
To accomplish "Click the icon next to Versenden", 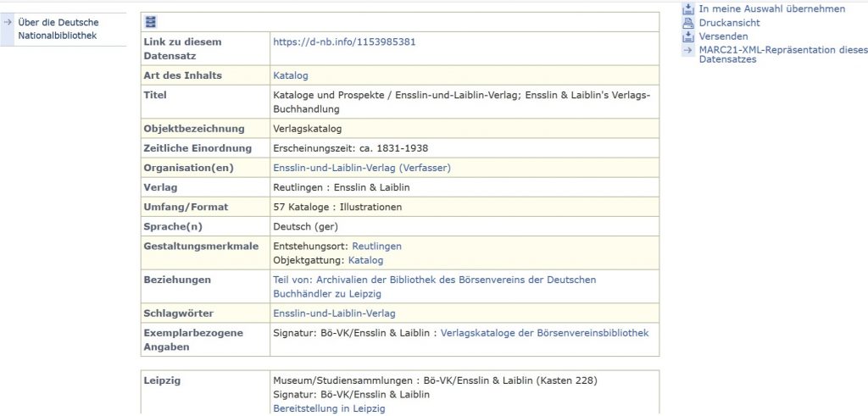I will [x=688, y=36].
